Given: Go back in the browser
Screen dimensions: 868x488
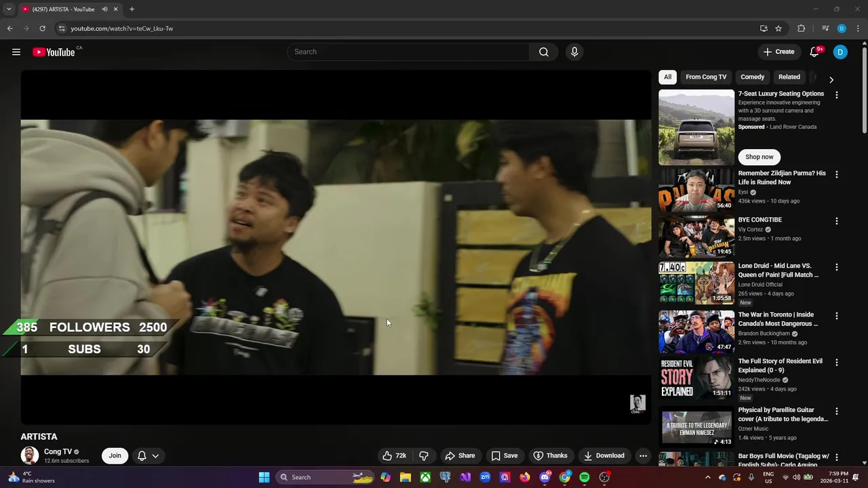Looking at the screenshot, I should point(9,28).
